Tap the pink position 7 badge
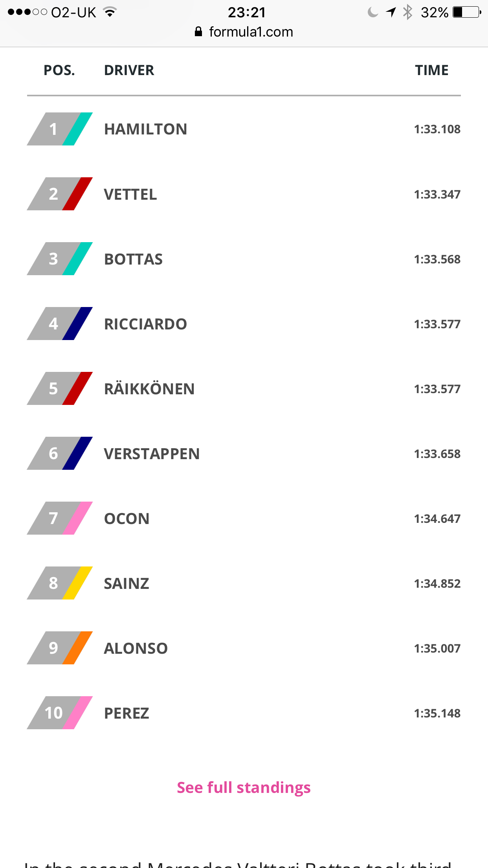 click(60, 518)
